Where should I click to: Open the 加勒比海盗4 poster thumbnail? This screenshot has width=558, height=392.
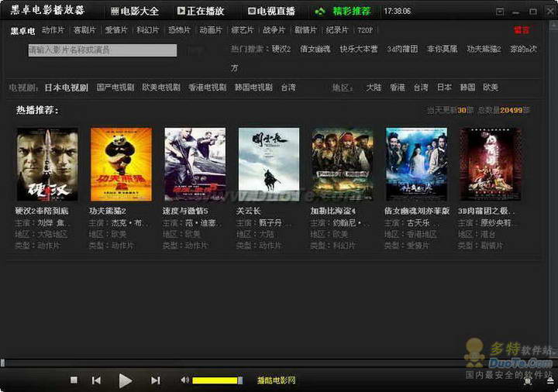coord(342,164)
